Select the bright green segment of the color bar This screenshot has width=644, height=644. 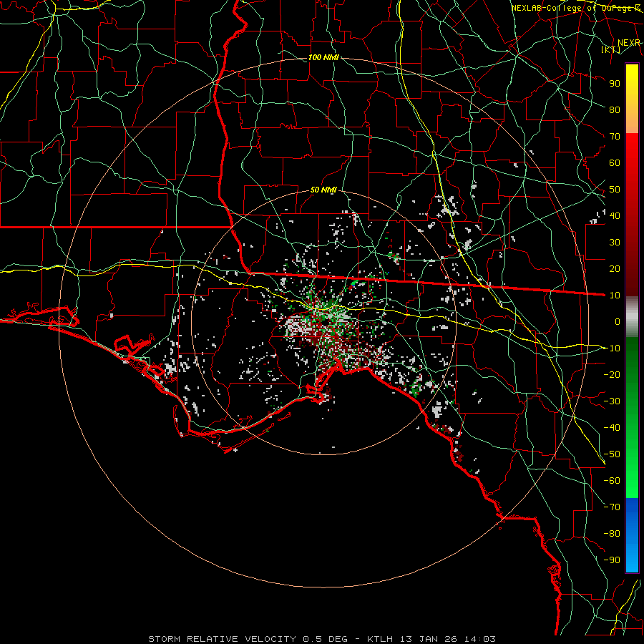[x=632, y=464]
